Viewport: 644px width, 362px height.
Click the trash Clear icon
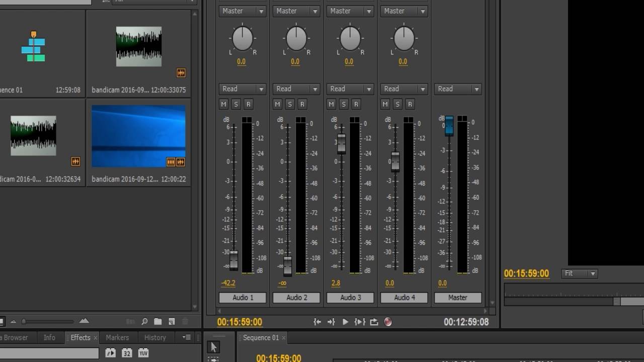click(x=185, y=321)
